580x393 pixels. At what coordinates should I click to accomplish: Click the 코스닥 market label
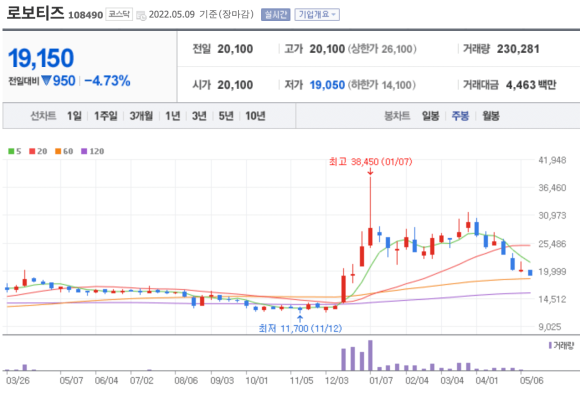pos(119,14)
